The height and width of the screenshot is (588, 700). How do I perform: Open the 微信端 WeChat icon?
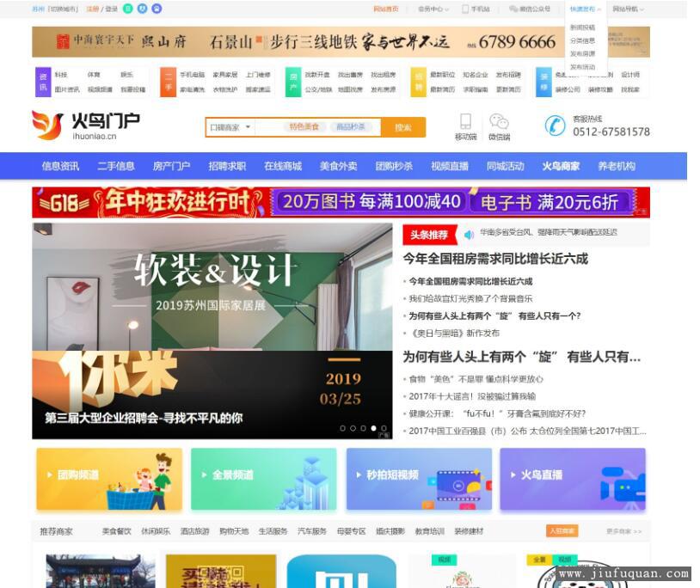[499, 121]
